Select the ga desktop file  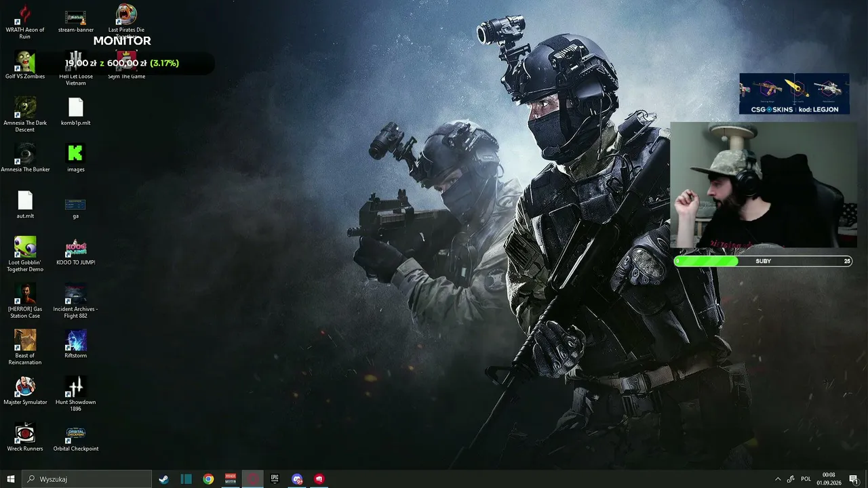75,208
